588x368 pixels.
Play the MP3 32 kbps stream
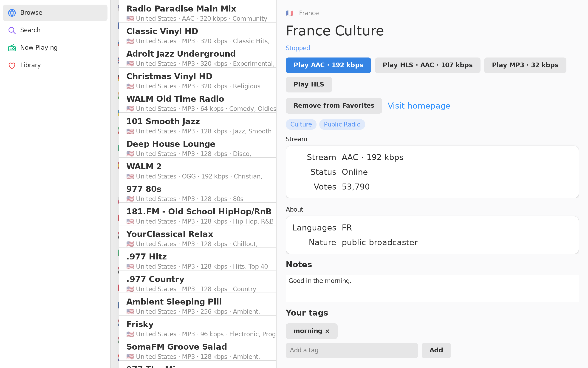525,65
